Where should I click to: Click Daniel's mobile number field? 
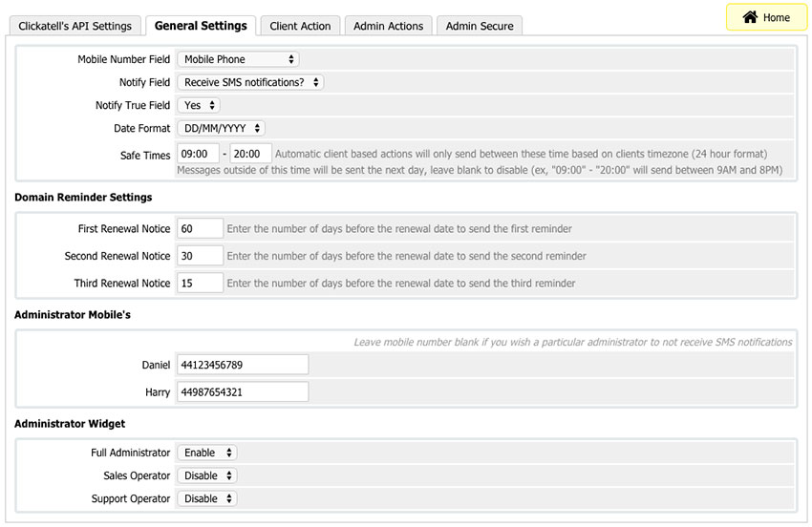click(243, 365)
